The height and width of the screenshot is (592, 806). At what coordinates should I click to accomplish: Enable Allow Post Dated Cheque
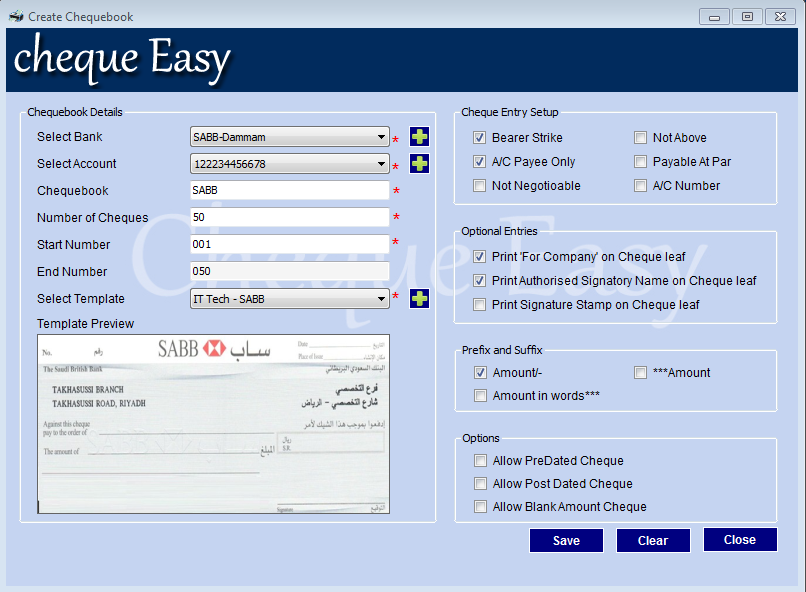[480, 483]
